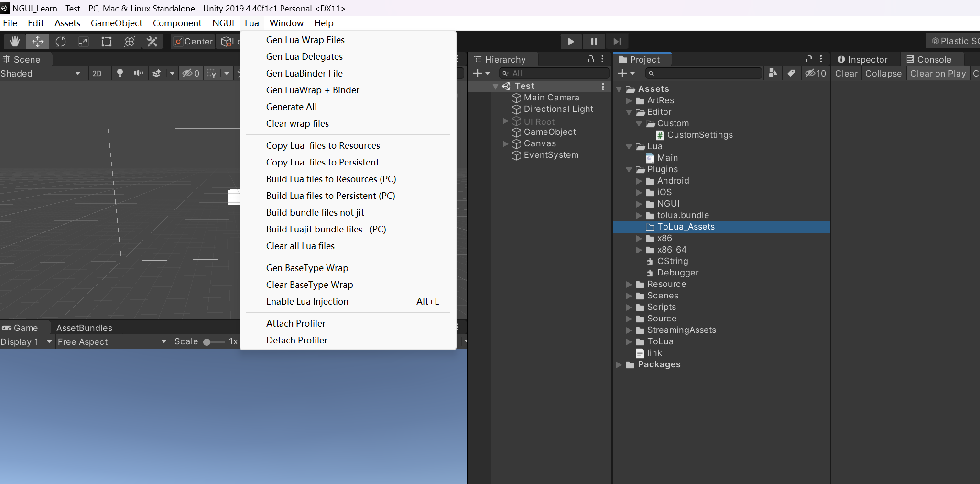The image size is (980, 484).
Task: Toggle hidden packages visibility count
Action: 816,73
